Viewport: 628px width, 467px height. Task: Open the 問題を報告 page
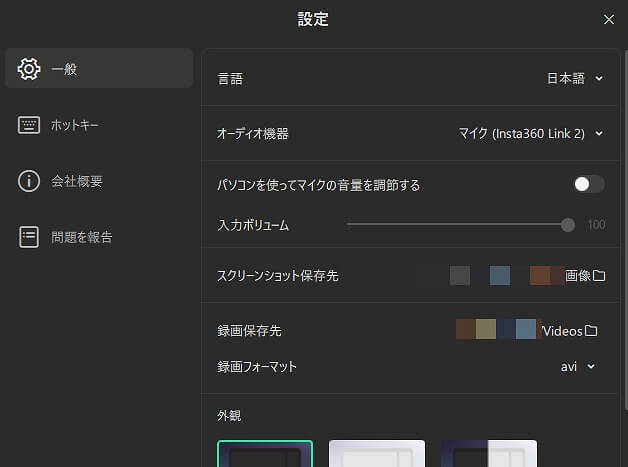(82, 237)
